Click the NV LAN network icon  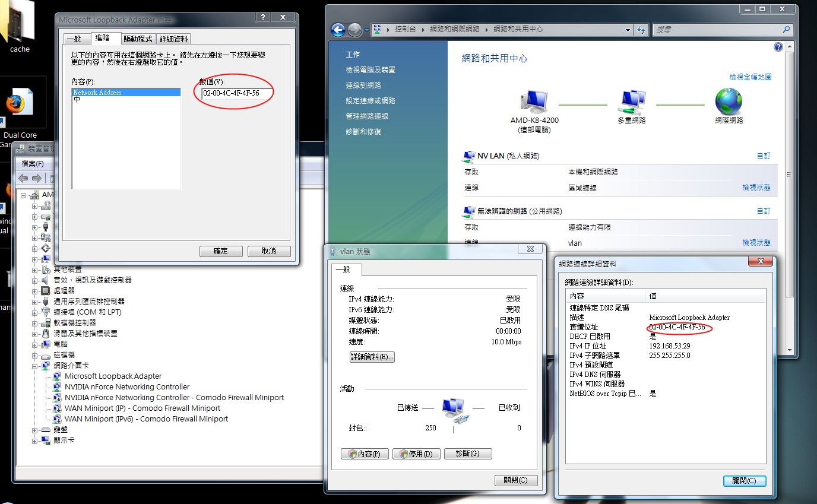(x=468, y=156)
